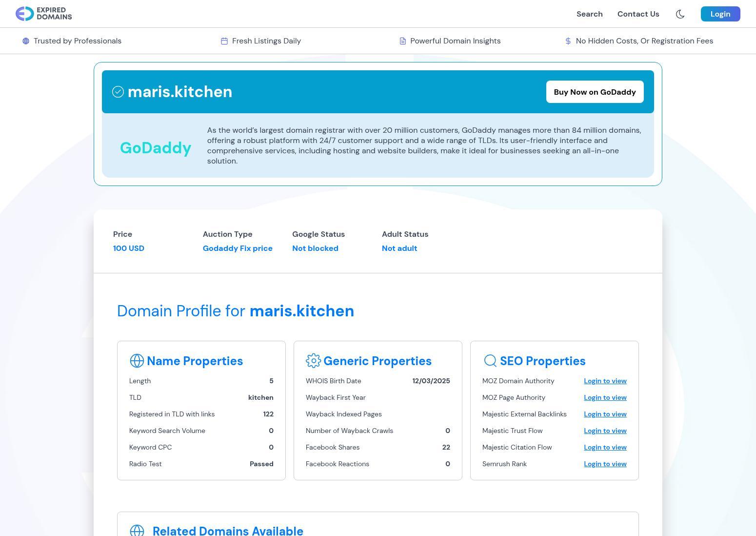Click the Trusted by Professionals text
Image resolution: width=756 pixels, height=536 pixels.
point(78,41)
